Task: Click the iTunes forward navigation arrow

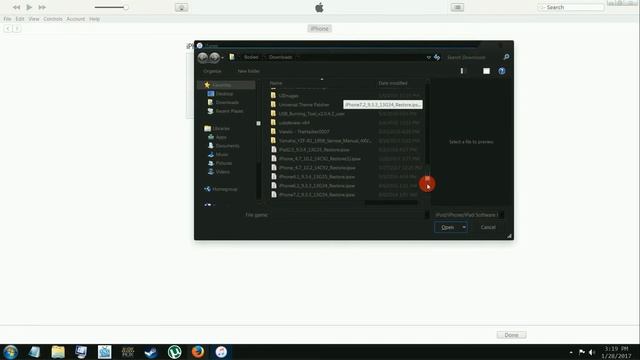Action: [17, 29]
